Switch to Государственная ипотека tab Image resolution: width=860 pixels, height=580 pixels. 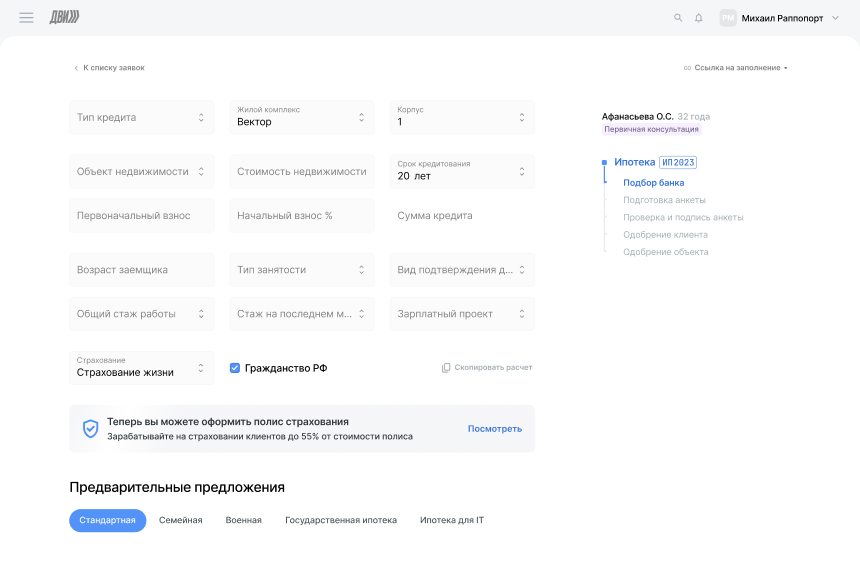341,520
